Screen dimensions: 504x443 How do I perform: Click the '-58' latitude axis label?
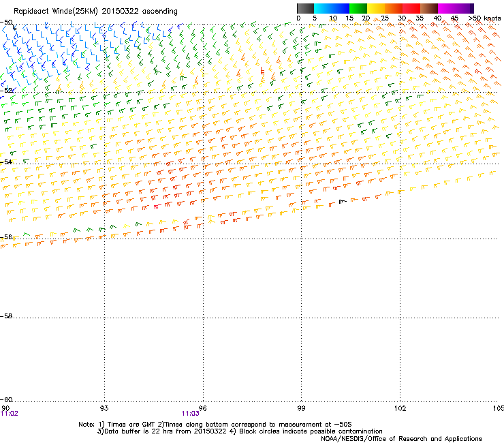click(x=6, y=316)
